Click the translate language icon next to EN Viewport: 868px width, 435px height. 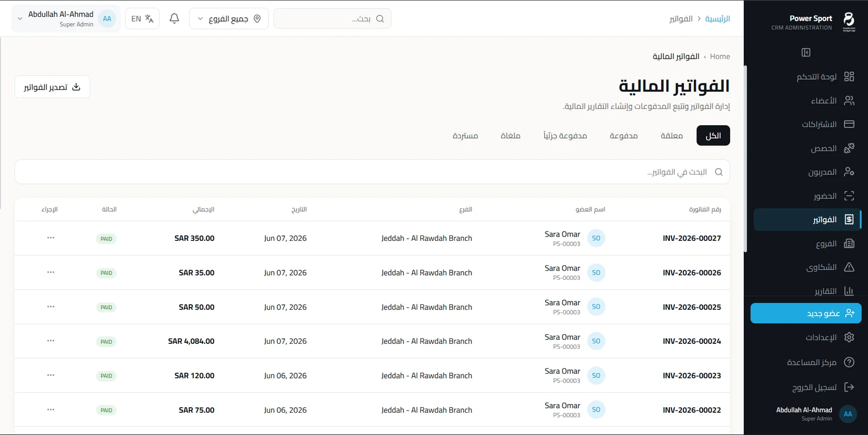click(x=149, y=18)
